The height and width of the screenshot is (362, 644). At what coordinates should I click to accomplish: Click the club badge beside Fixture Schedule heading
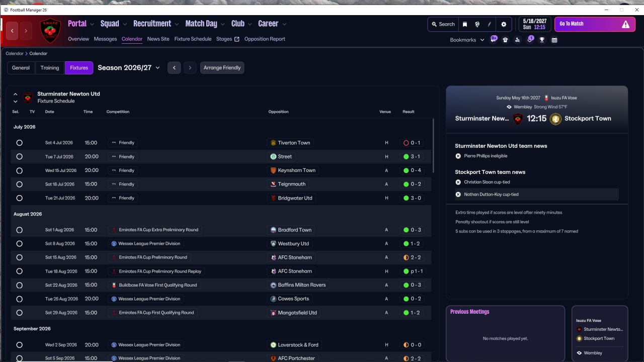pyautogui.click(x=28, y=98)
